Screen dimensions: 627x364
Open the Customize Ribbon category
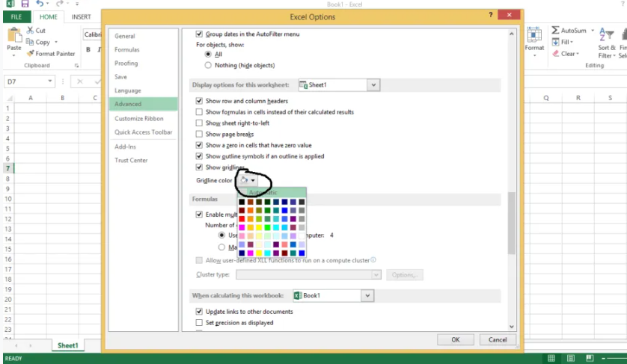tap(139, 119)
